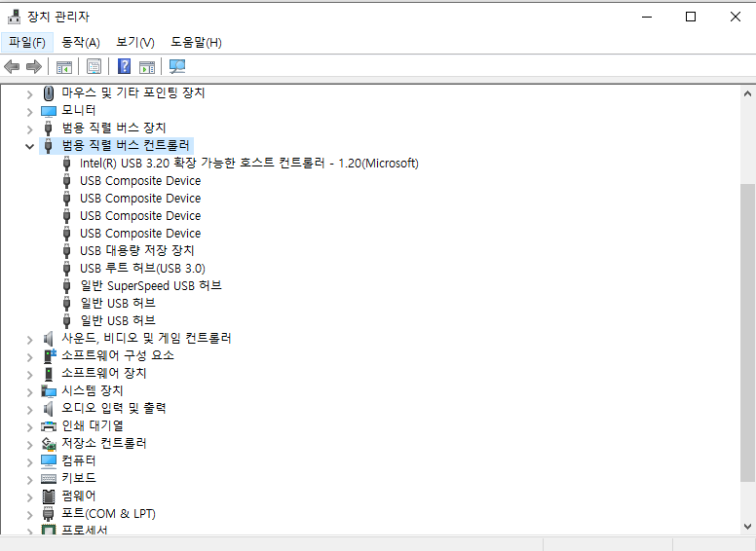Screen dimensions: 756x551
Task: Expand the 시스템 장치 node
Action: point(29,391)
